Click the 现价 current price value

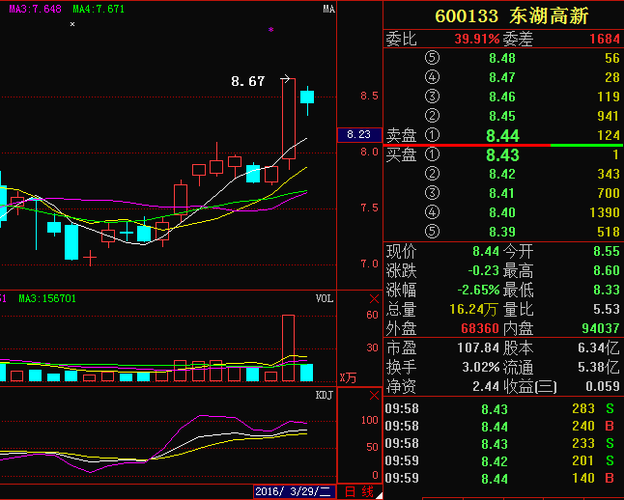click(x=486, y=251)
